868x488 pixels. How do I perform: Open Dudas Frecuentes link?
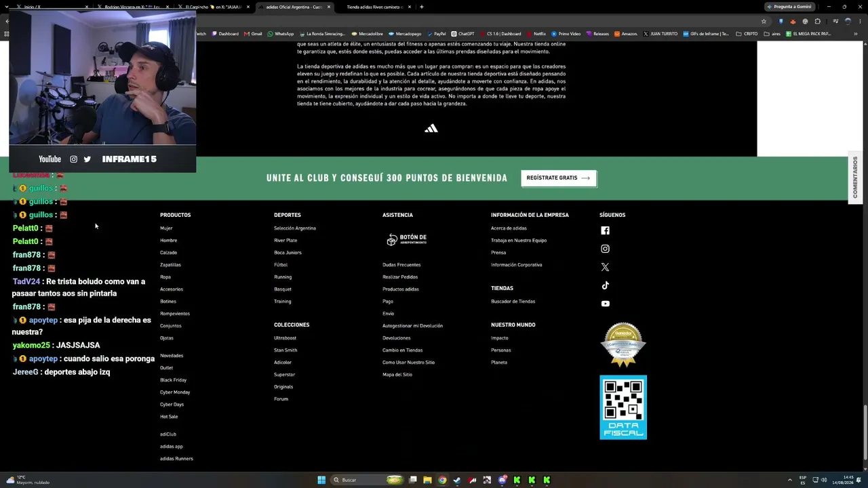(401, 265)
